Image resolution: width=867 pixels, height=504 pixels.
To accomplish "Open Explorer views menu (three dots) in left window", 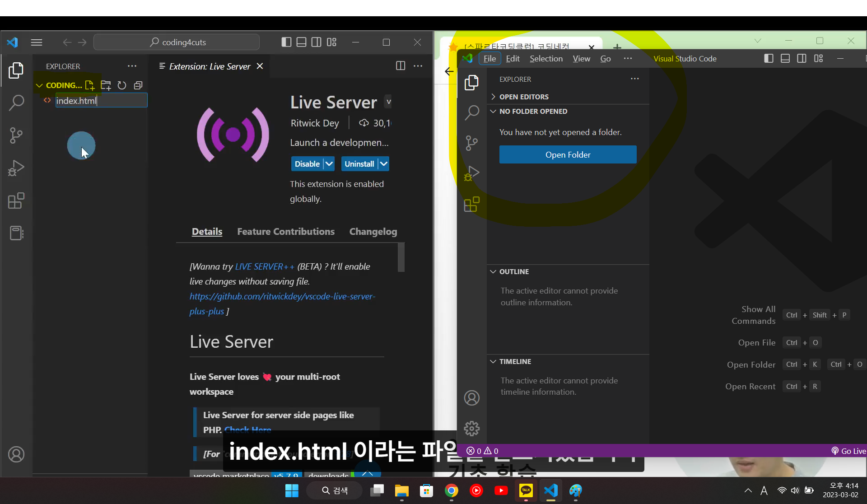I will tap(132, 66).
